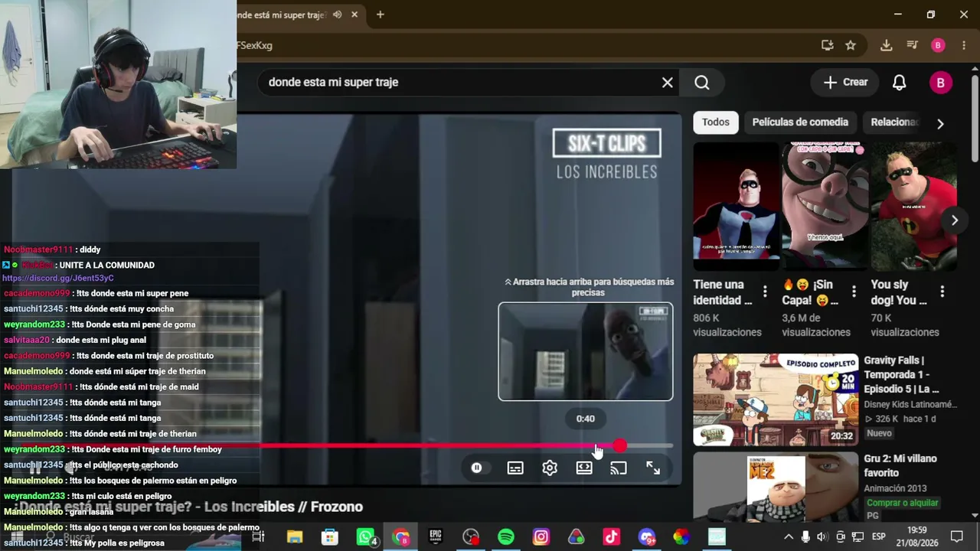
Task: Clear the YouTube search box text
Action: tap(668, 83)
